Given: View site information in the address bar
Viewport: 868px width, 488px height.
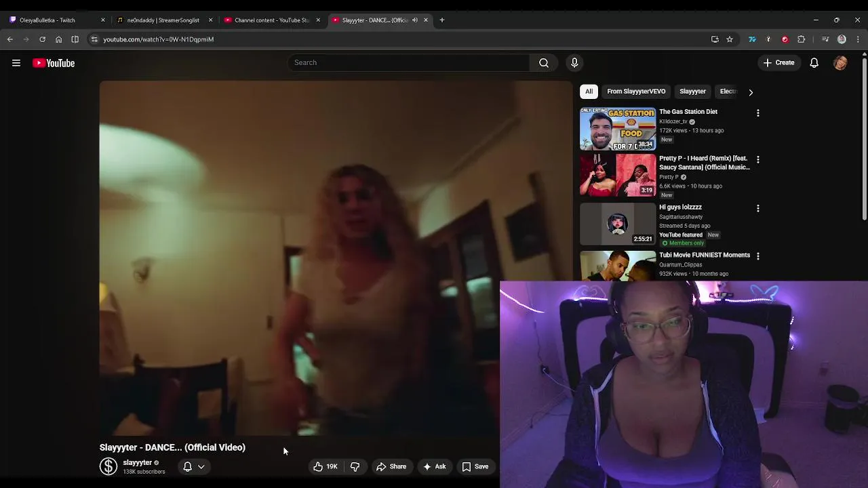Looking at the screenshot, I should coord(94,39).
